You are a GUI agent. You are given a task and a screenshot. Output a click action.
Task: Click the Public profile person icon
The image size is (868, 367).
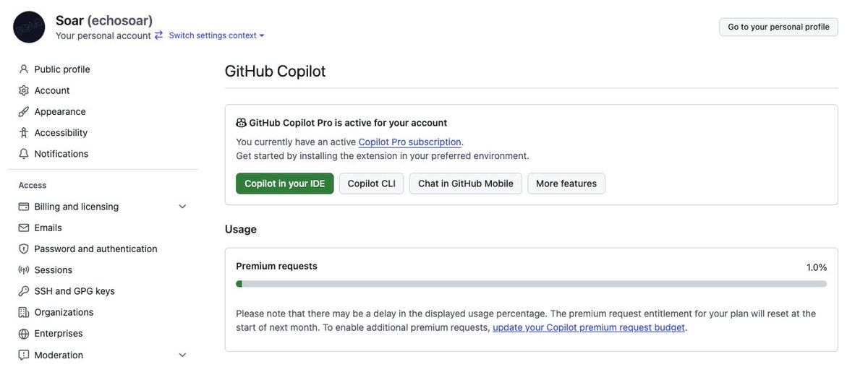tap(24, 69)
